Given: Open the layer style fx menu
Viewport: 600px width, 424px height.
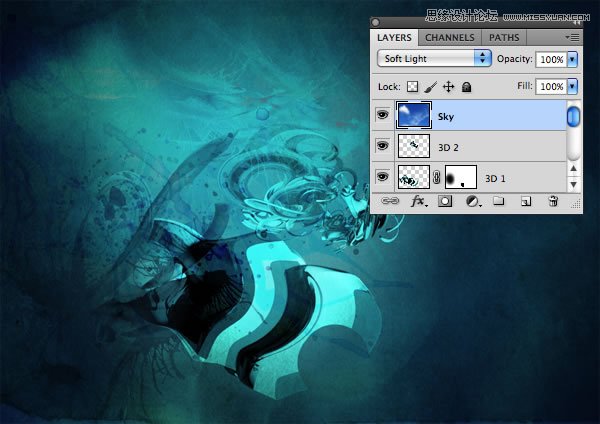Looking at the screenshot, I should coord(418,201).
